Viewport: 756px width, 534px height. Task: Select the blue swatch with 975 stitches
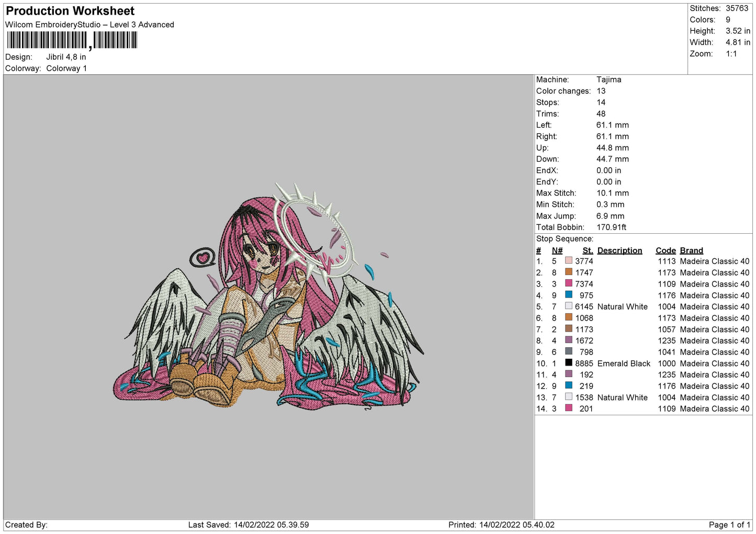coord(568,295)
